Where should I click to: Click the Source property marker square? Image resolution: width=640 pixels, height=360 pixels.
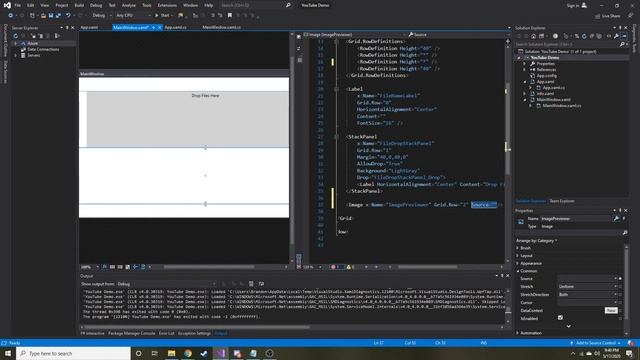[x=621, y=279]
